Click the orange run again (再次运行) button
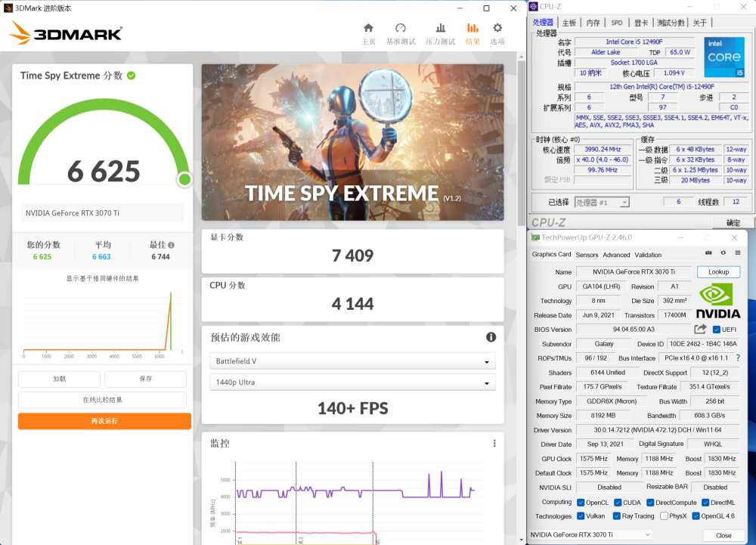Viewport: 756px width, 545px height. point(104,421)
